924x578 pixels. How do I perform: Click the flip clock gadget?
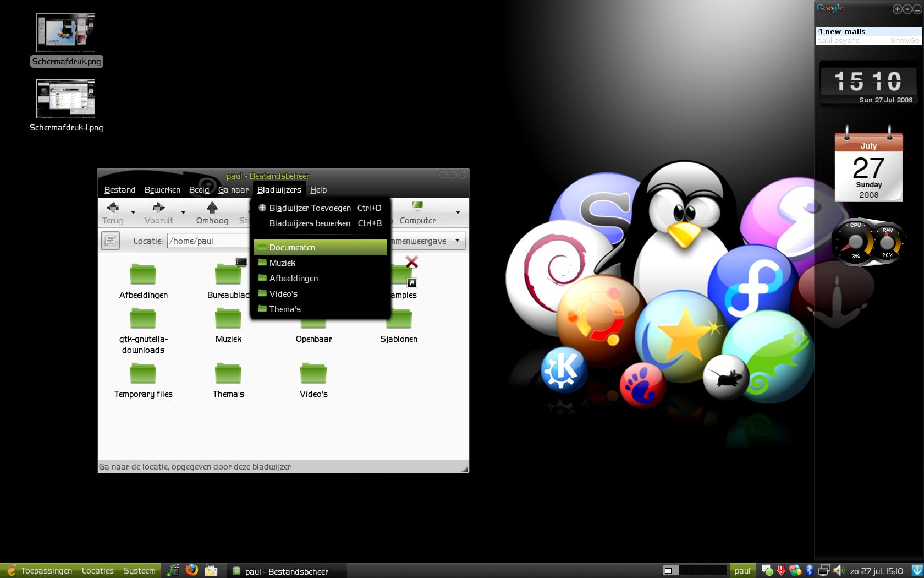click(x=868, y=83)
